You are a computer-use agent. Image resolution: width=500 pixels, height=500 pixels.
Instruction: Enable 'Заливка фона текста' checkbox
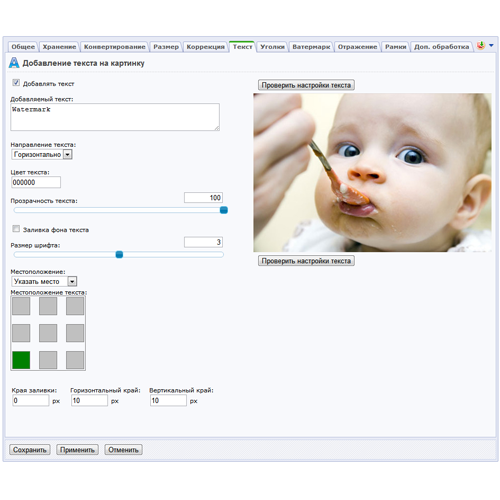pos(16,229)
